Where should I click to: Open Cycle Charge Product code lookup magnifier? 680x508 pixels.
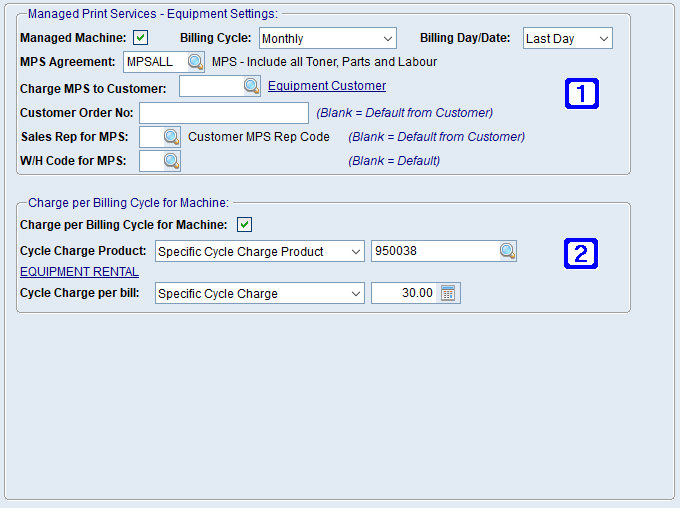[x=507, y=251]
